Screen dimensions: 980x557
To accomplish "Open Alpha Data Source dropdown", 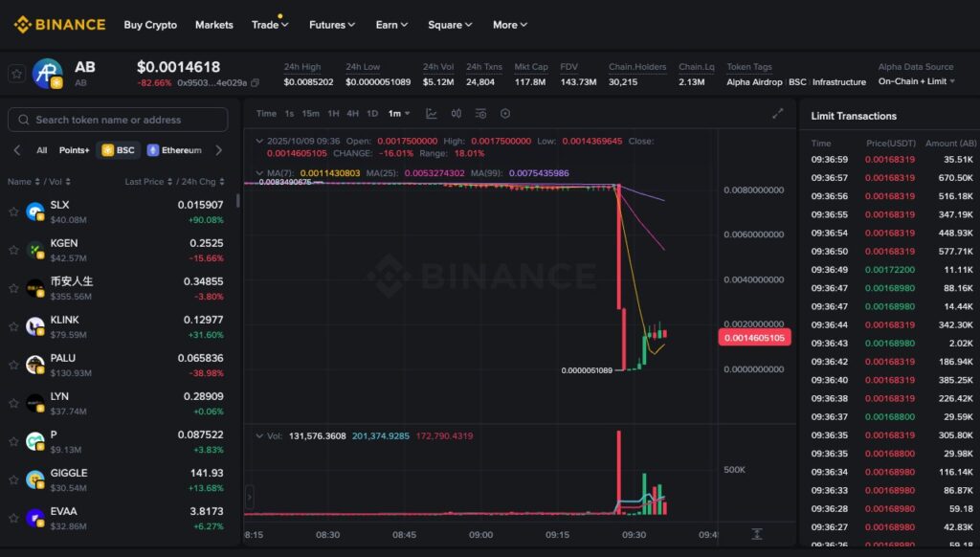I will (x=916, y=81).
